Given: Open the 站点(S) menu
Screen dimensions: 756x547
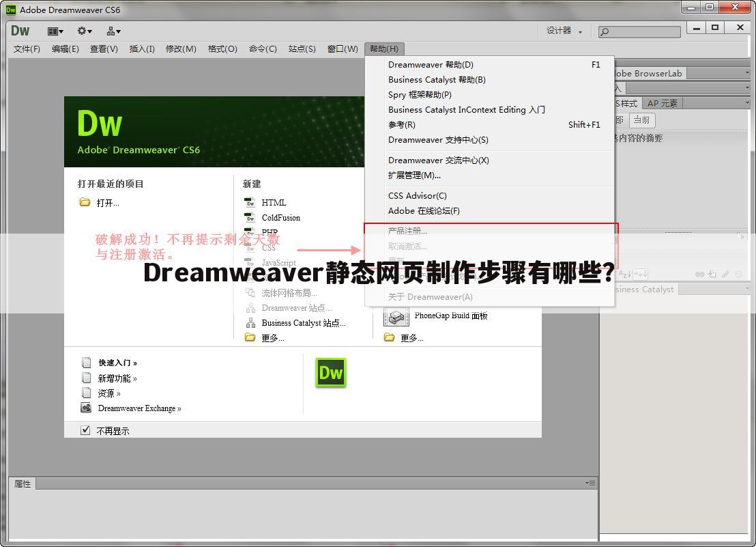Looking at the screenshot, I should coord(302,48).
